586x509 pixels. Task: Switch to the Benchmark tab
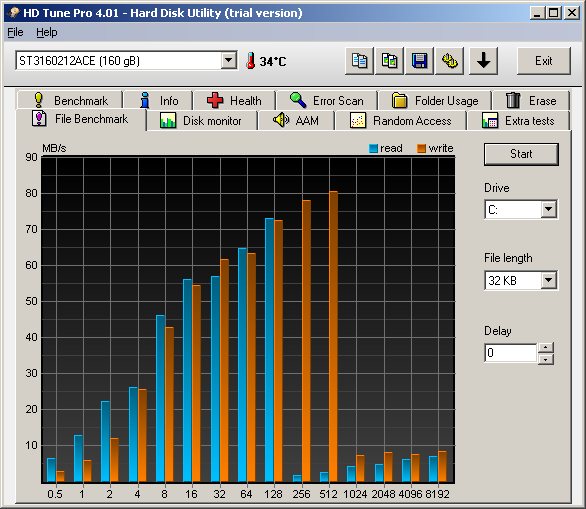click(x=70, y=100)
